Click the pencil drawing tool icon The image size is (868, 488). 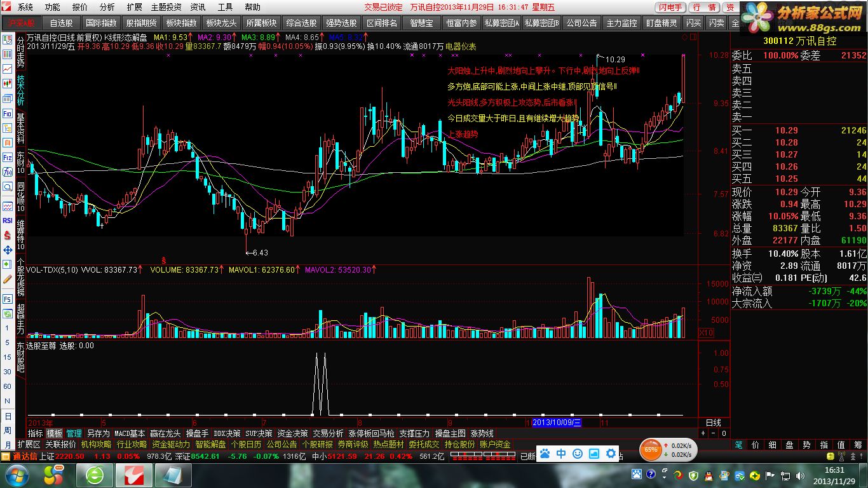tap(8, 279)
